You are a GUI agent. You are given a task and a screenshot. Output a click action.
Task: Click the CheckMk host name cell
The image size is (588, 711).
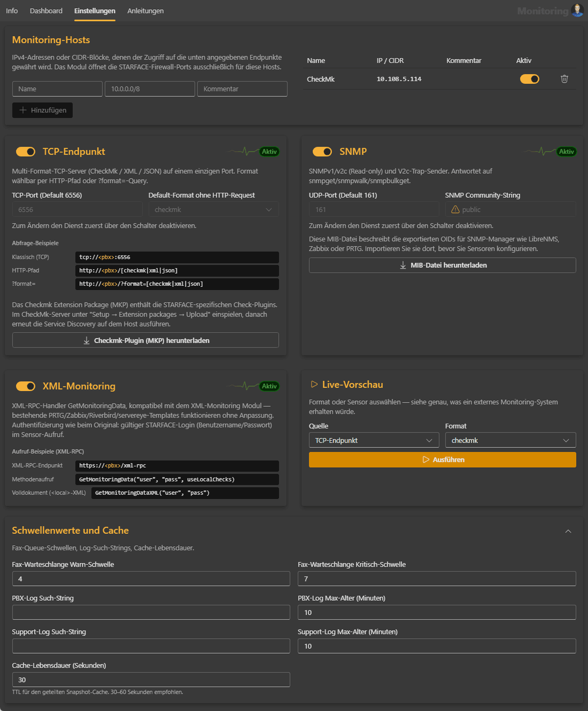[320, 79]
